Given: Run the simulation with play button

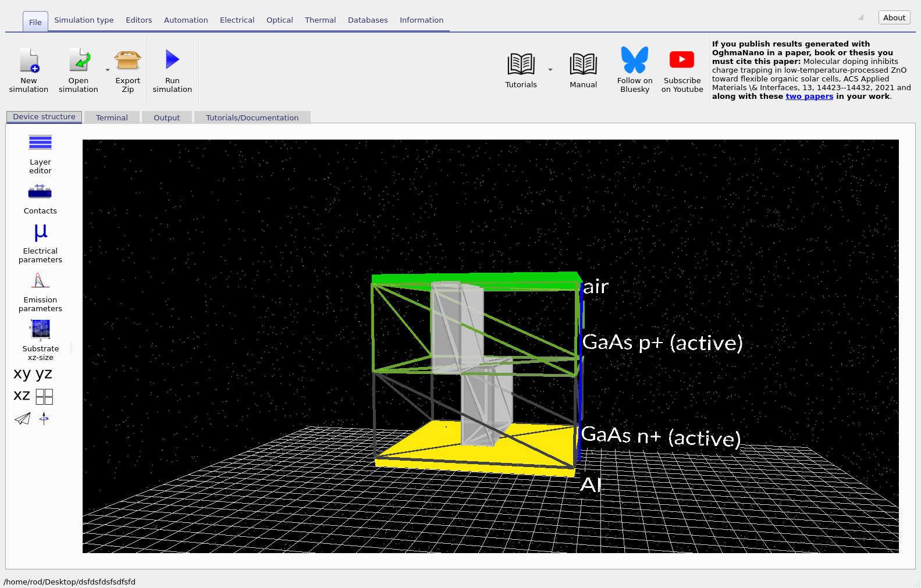Looking at the screenshot, I should coord(172,60).
